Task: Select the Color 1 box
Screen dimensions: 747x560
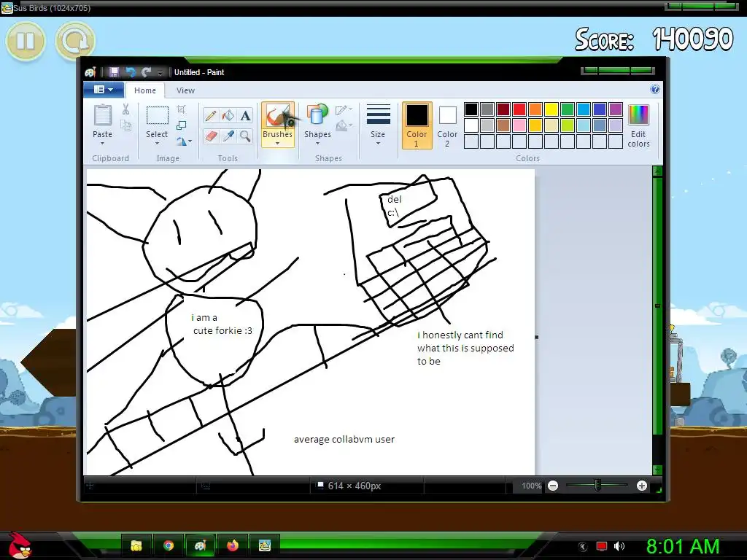Action: tap(417, 125)
